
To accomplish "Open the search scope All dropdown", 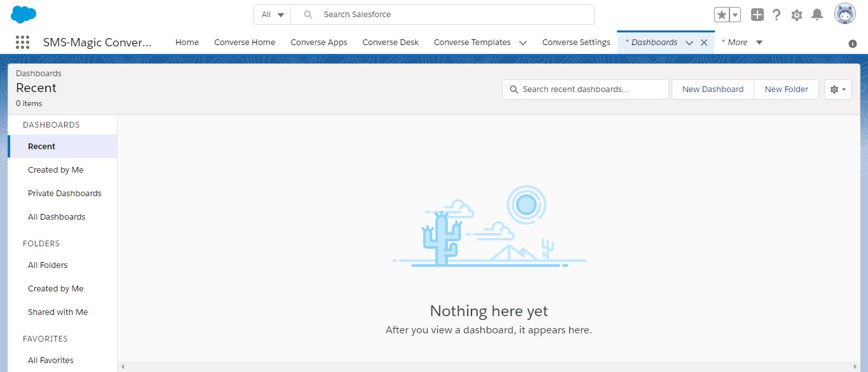I will coord(273,15).
